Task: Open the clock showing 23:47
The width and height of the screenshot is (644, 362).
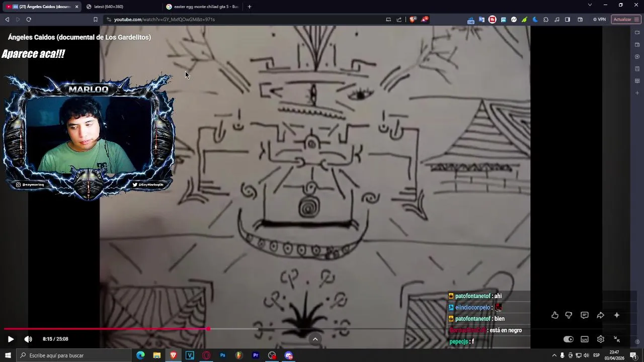Action: [x=614, y=355]
